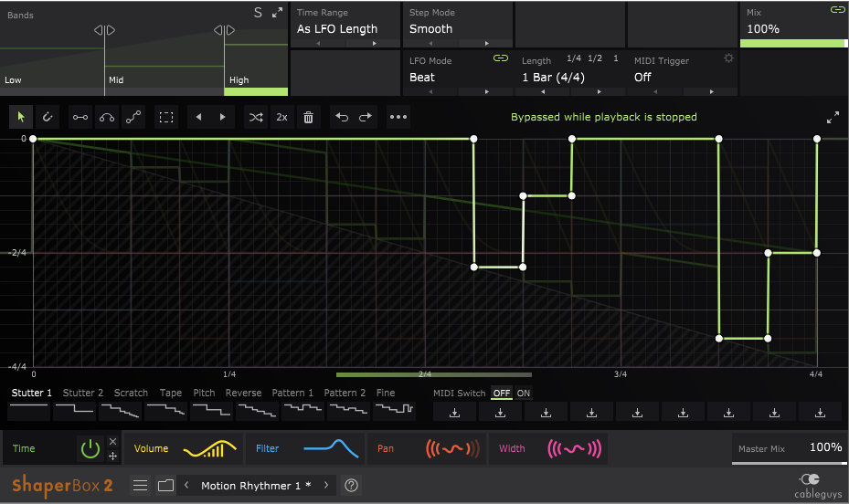Open the more options ellipsis menu

[x=398, y=117]
